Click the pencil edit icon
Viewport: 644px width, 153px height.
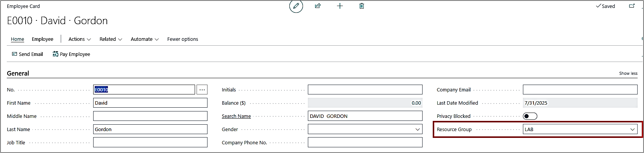296,6
